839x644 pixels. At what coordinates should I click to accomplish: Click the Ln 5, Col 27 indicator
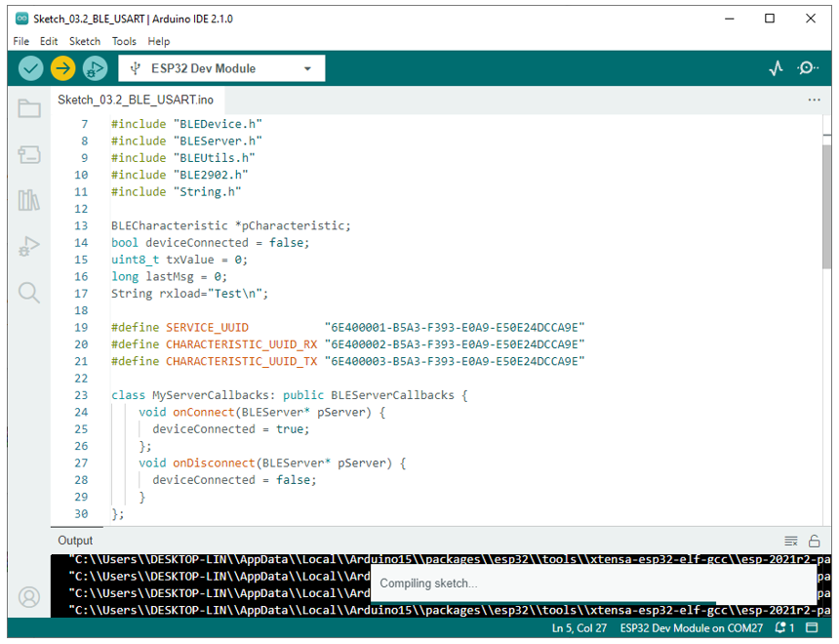point(579,628)
